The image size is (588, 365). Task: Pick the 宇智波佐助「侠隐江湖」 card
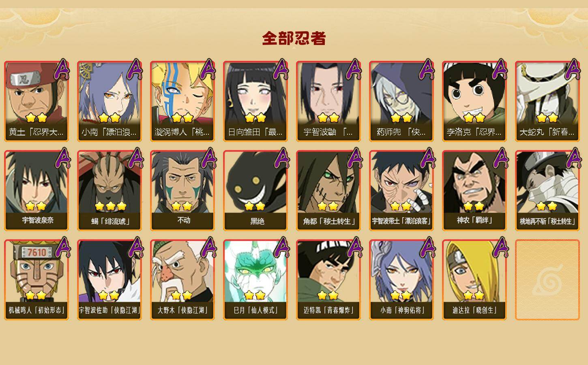pyautogui.click(x=109, y=279)
